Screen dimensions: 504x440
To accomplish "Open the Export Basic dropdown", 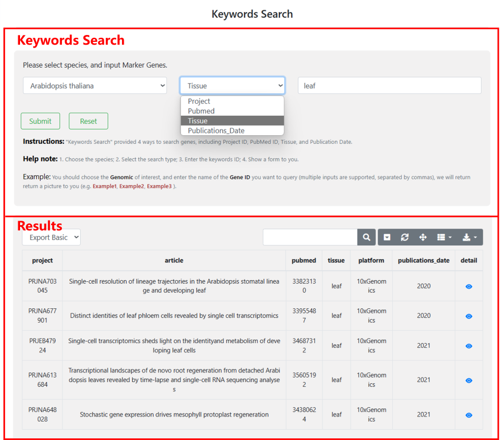I will (x=52, y=237).
